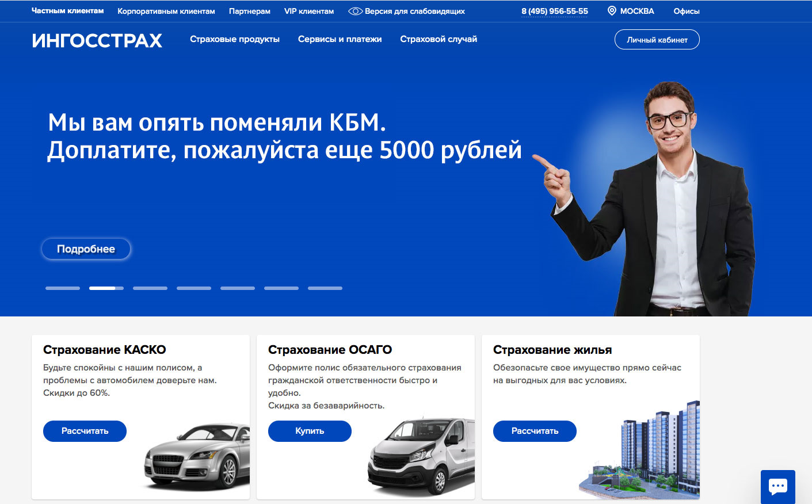Switch to Корпоративным клиентам tab
The height and width of the screenshot is (504, 812).
tap(166, 11)
